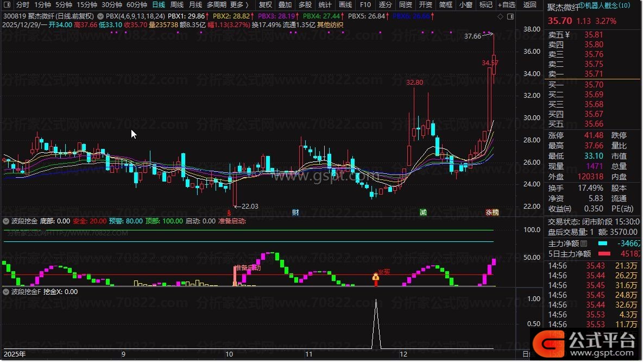Click the round chevron beside PBX indicator name
Image resolution: width=644 pixels, height=362 pixels.
tap(100, 17)
